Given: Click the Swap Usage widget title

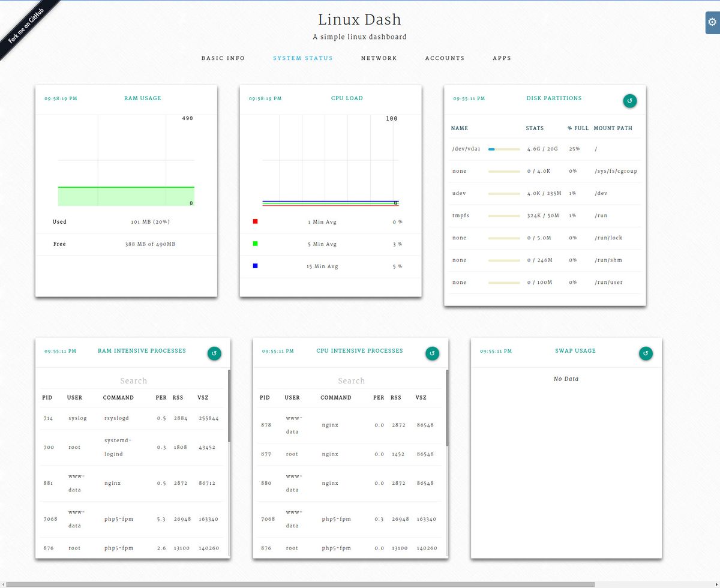Looking at the screenshot, I should pyautogui.click(x=575, y=351).
